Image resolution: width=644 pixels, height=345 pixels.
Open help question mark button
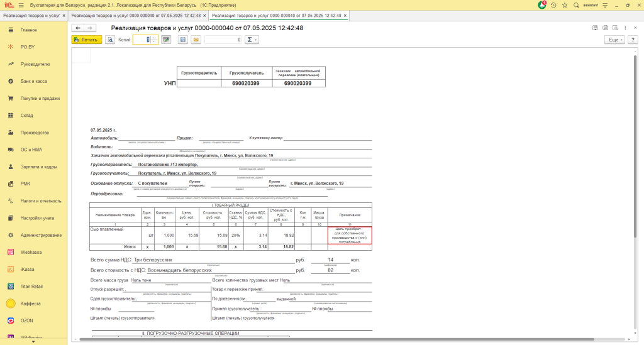(633, 40)
